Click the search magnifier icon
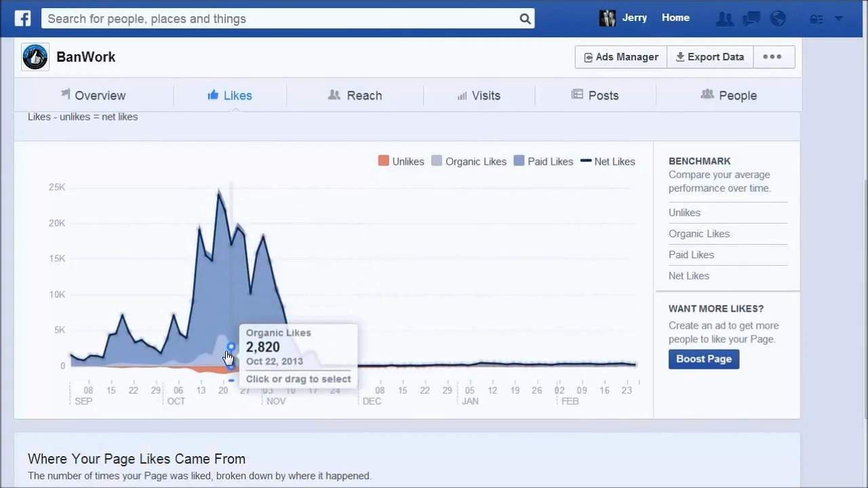 525,19
